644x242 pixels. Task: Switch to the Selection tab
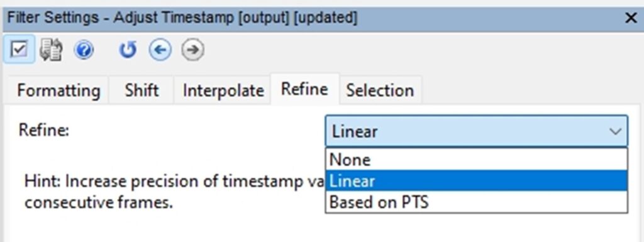(380, 91)
